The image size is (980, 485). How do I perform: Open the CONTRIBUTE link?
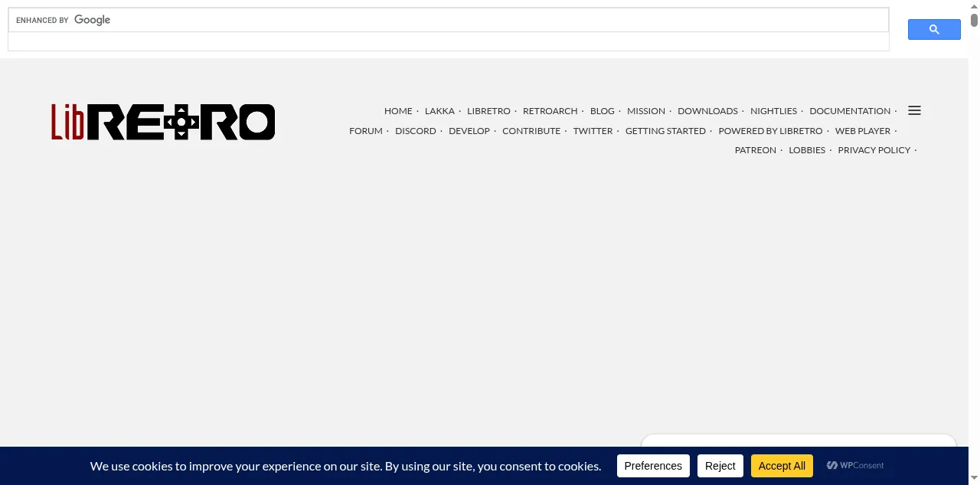coord(531,131)
